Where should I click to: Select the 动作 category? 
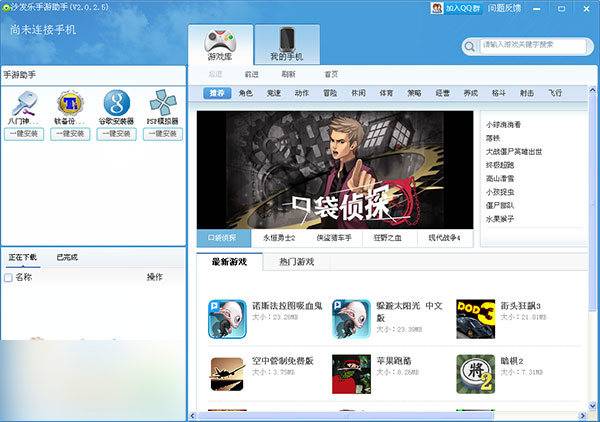(302, 93)
